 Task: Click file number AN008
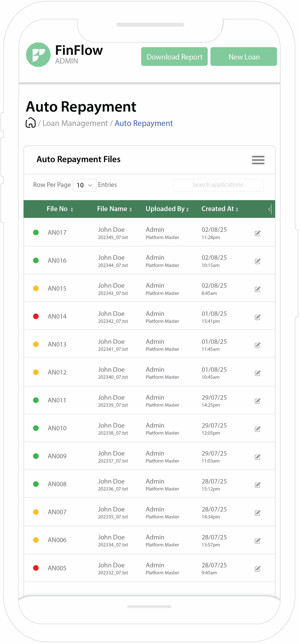coord(57,484)
